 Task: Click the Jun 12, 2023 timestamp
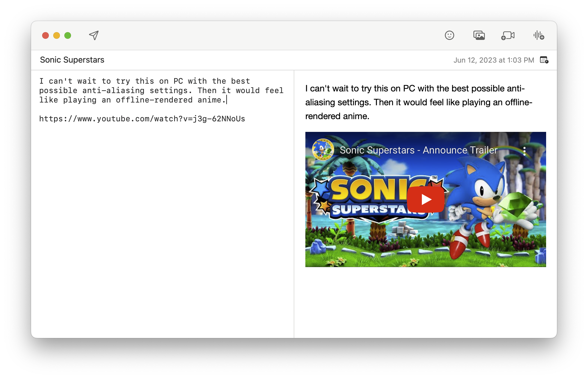(493, 60)
